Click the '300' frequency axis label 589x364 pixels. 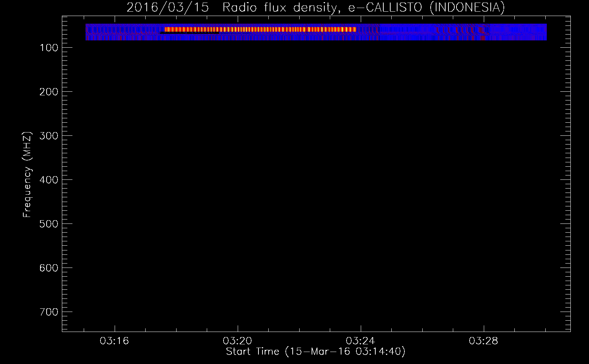(x=49, y=136)
